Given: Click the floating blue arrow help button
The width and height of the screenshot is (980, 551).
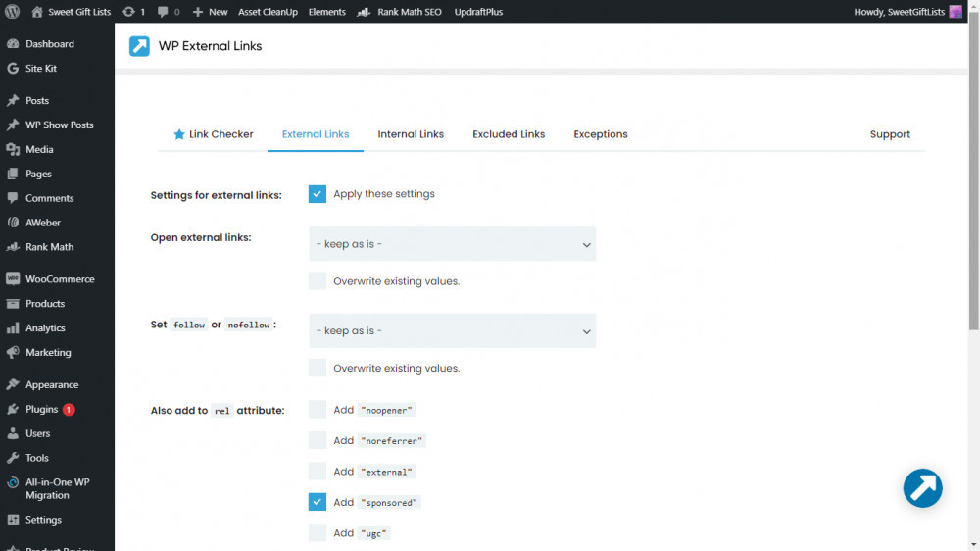Looking at the screenshot, I should pos(922,488).
